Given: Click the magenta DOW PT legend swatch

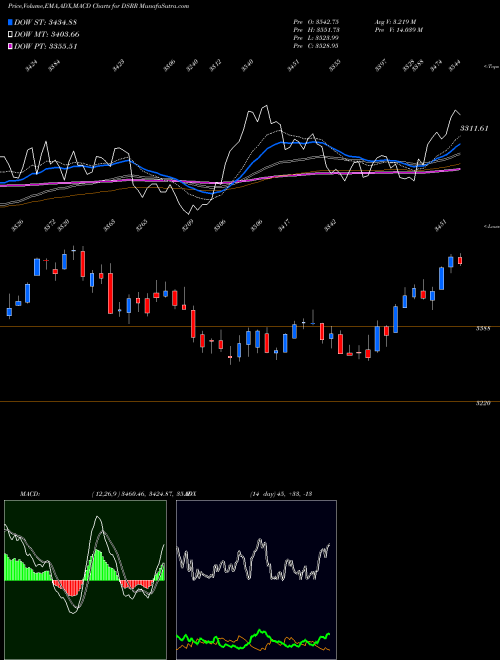Looking at the screenshot, I should point(10,46).
